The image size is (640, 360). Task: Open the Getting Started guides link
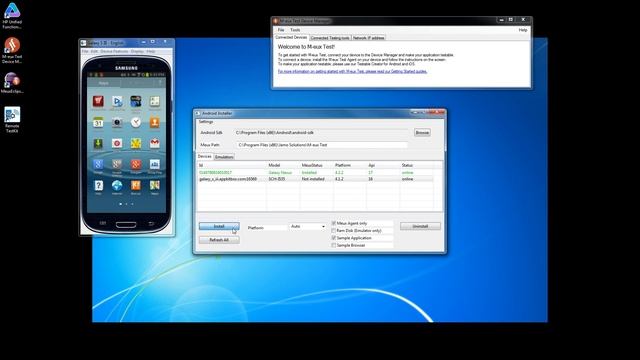[352, 71]
